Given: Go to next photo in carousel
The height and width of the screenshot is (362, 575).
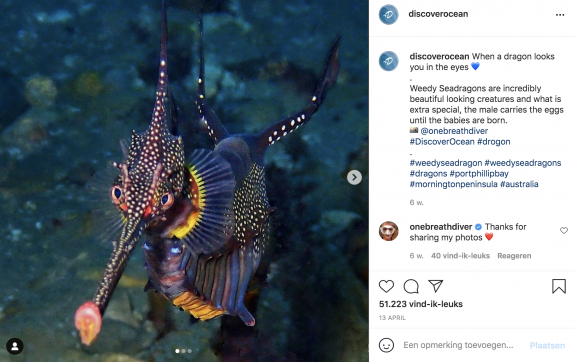Looking at the screenshot, I should pyautogui.click(x=354, y=178).
